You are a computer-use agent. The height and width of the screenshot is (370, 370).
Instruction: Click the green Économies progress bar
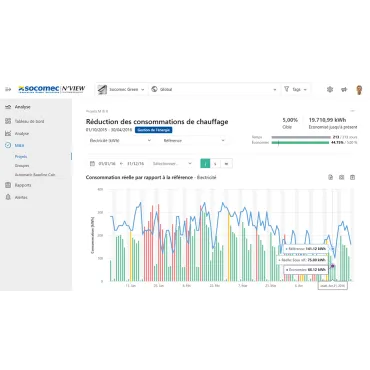[x=300, y=143]
